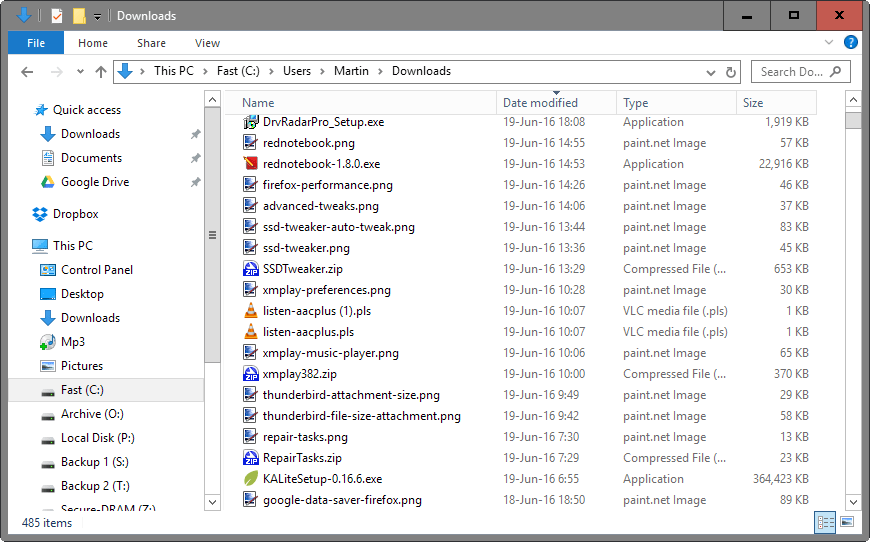Select the RepairTasks.zip archive icon
This screenshot has height=542, width=870.
pyautogui.click(x=251, y=458)
